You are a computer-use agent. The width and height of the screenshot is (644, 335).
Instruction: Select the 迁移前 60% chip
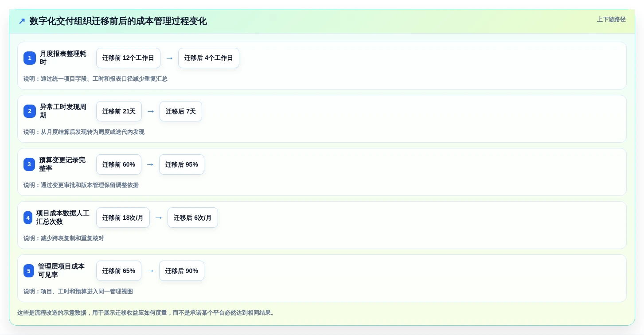tap(119, 164)
